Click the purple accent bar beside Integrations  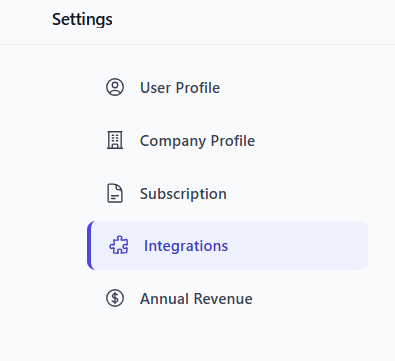(89, 245)
